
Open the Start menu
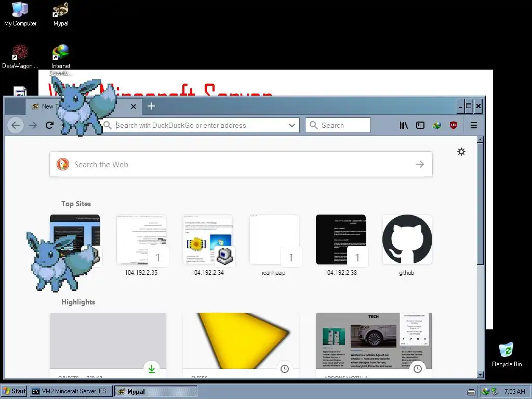14,391
